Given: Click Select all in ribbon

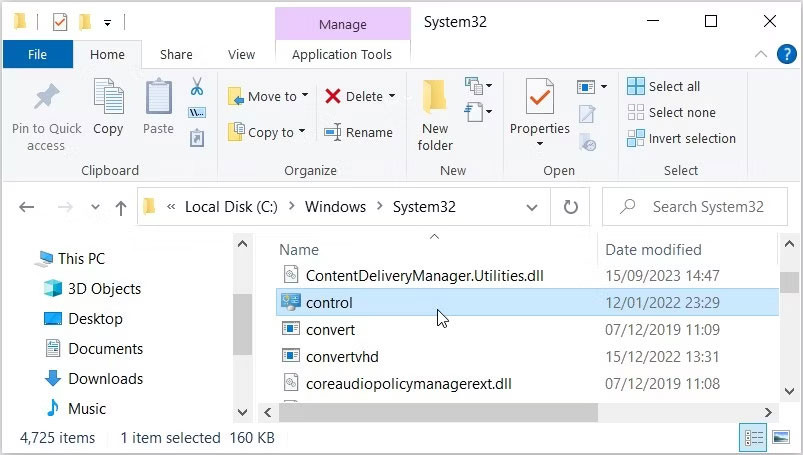Looking at the screenshot, I should coord(664,87).
